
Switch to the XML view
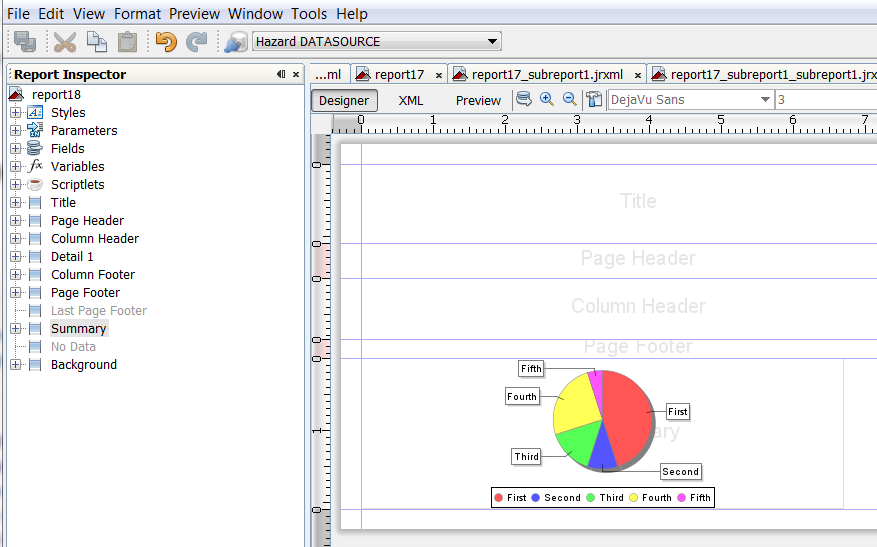pyautogui.click(x=411, y=100)
